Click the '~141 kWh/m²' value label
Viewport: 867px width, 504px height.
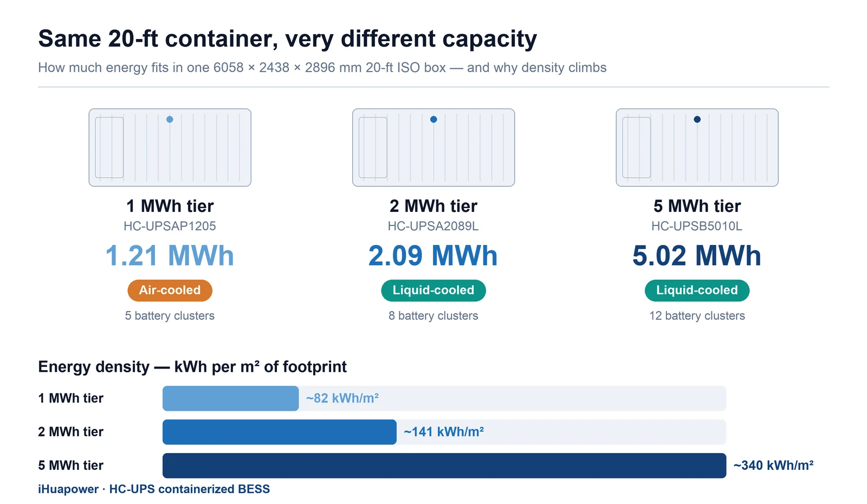point(444,432)
